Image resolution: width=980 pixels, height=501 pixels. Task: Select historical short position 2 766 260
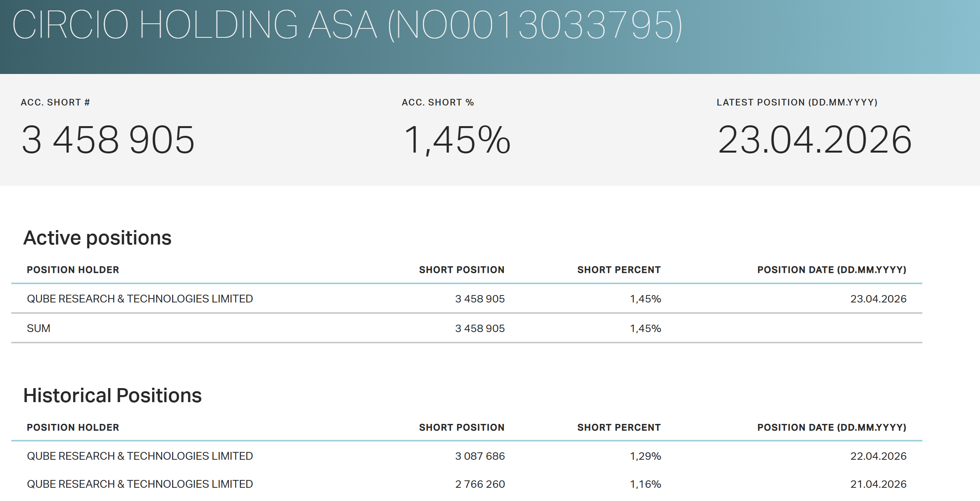point(480,484)
